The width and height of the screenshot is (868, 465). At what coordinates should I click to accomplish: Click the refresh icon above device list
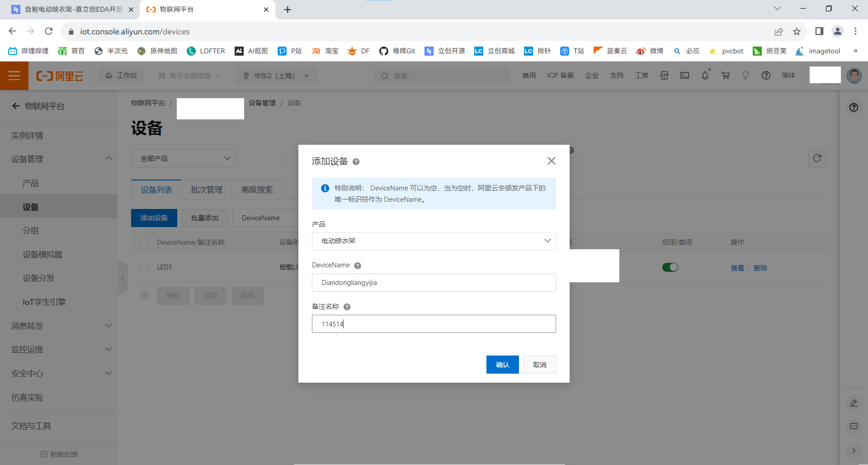(817, 158)
